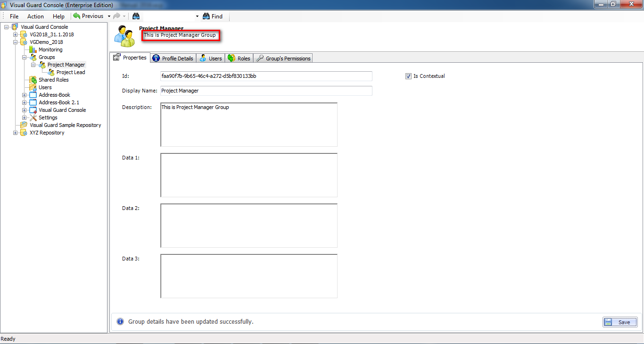Click the XYZ Repository database icon

(x=24, y=133)
